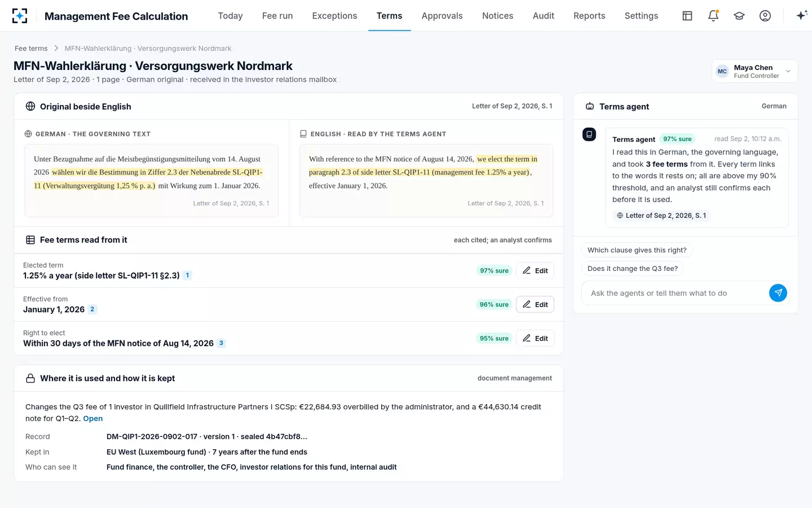Click the record ID DM-QIP1-2026-0902-017

pyautogui.click(x=152, y=437)
